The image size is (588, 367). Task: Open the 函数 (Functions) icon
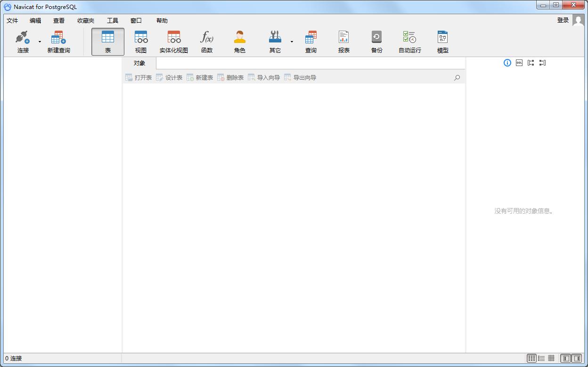click(207, 42)
